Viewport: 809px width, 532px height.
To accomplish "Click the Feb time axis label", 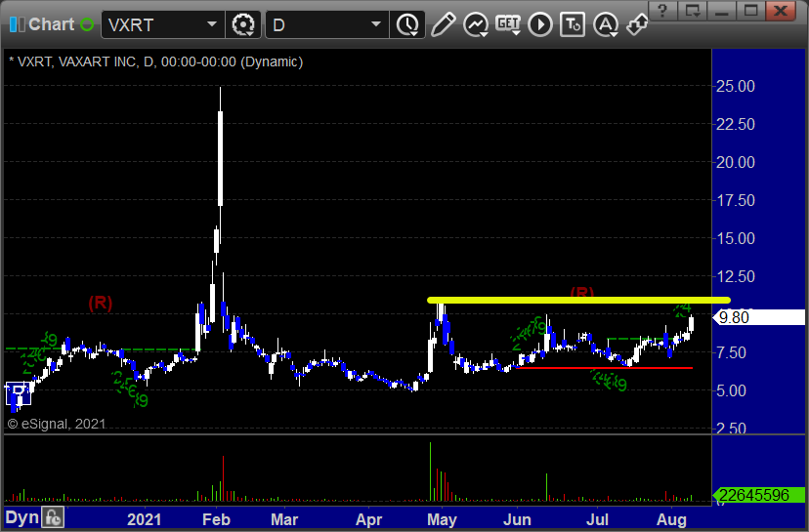I will [216, 519].
